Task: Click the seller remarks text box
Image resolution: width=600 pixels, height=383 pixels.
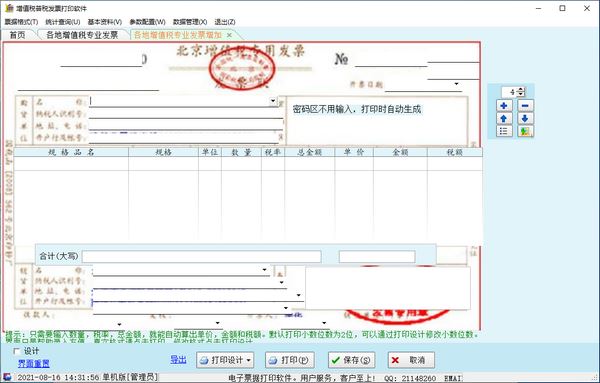Action: point(388,288)
